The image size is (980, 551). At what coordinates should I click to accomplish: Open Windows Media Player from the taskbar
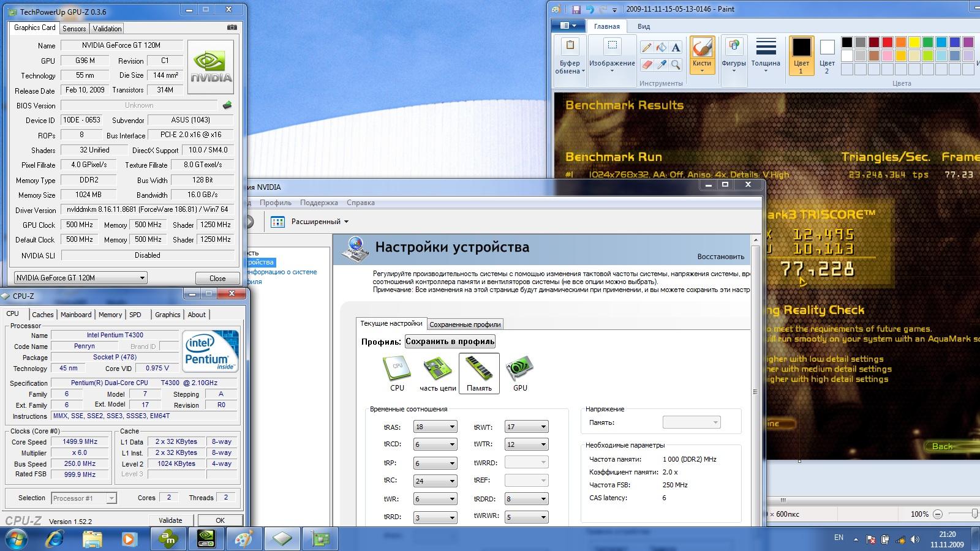[x=129, y=539]
